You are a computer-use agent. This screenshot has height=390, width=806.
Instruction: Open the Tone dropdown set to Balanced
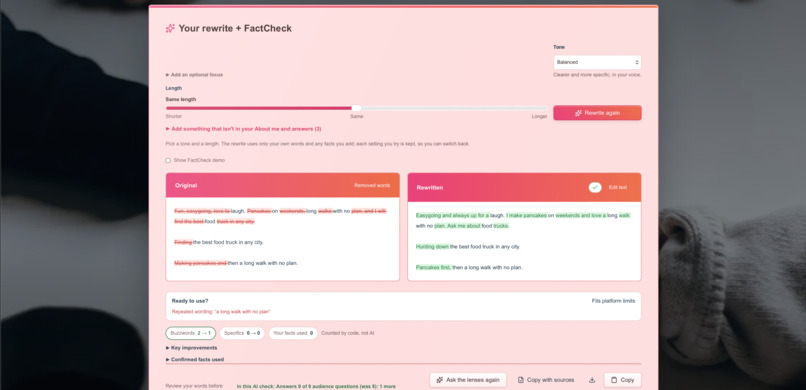[597, 62]
